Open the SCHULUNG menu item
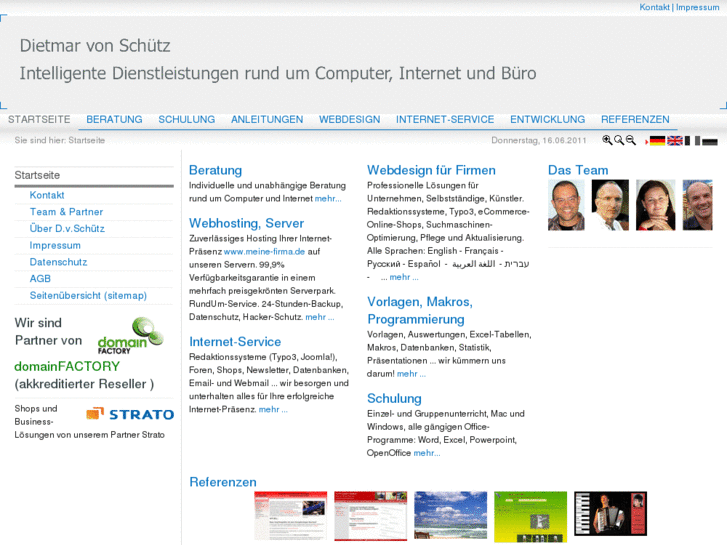Screen dimensions: 727x545 (x=187, y=119)
